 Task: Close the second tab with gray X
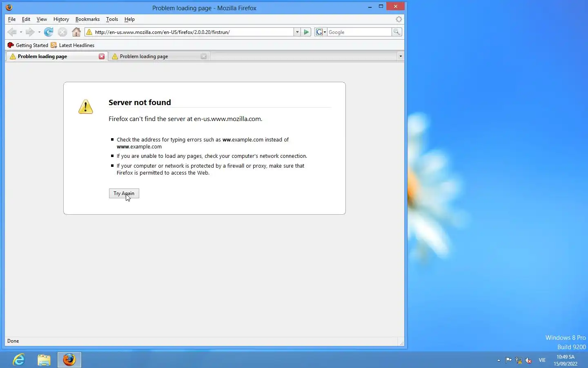pos(204,56)
